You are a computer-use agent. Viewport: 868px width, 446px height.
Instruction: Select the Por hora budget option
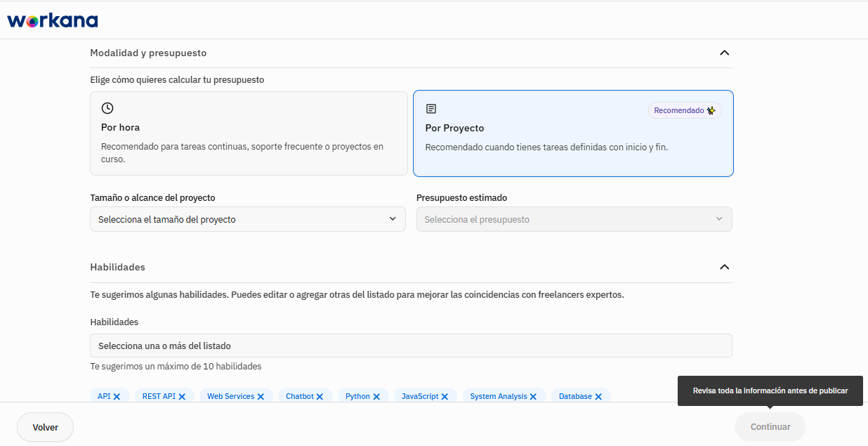tap(249, 133)
